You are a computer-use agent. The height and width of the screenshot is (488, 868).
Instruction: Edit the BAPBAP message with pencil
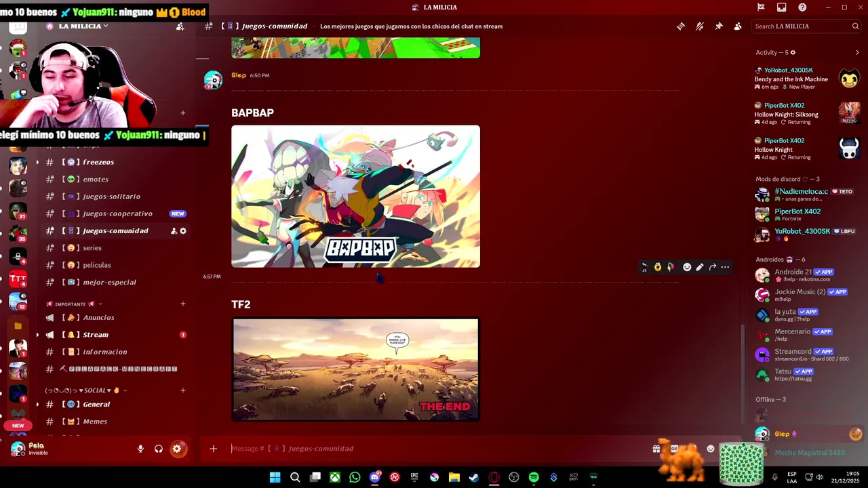click(x=700, y=267)
